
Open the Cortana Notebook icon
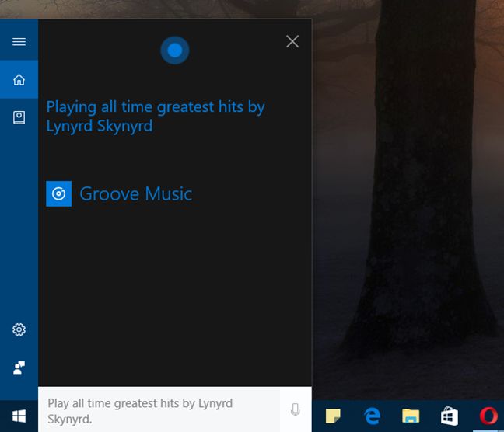(19, 117)
